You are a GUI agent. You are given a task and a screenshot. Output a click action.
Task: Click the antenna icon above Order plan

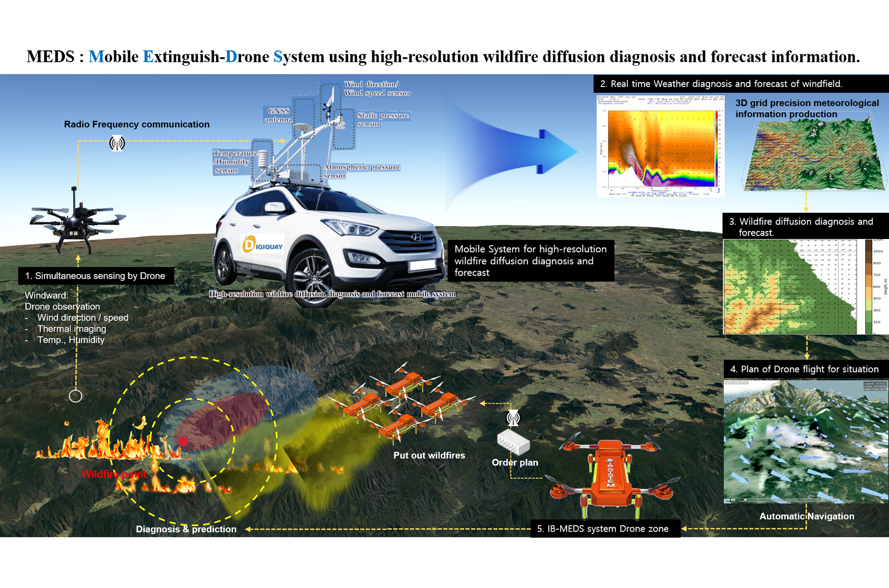pyautogui.click(x=514, y=418)
